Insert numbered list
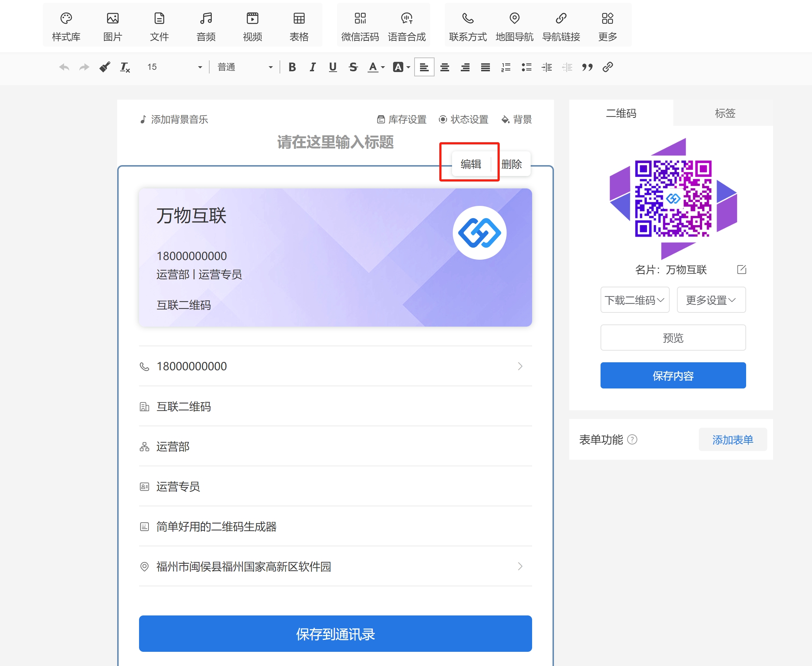The width and height of the screenshot is (812, 666). coord(506,67)
